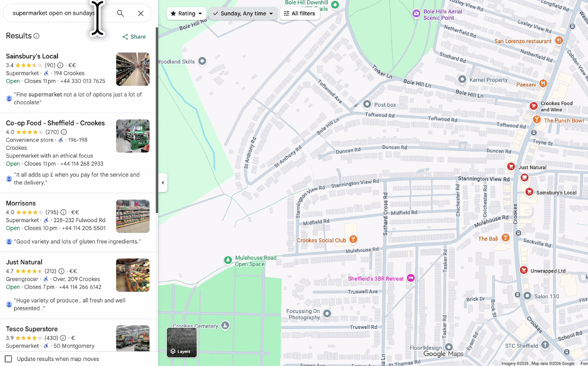Clear the search with the X icon

point(140,14)
